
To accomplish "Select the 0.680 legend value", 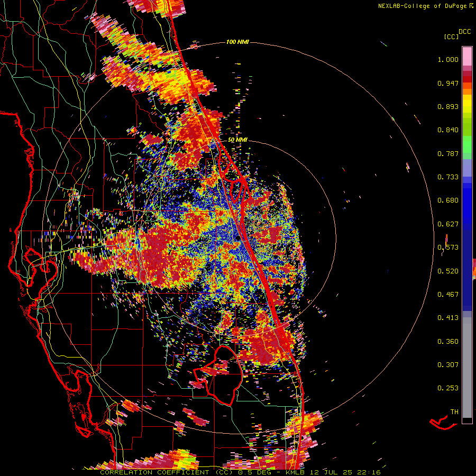I will (448, 200).
